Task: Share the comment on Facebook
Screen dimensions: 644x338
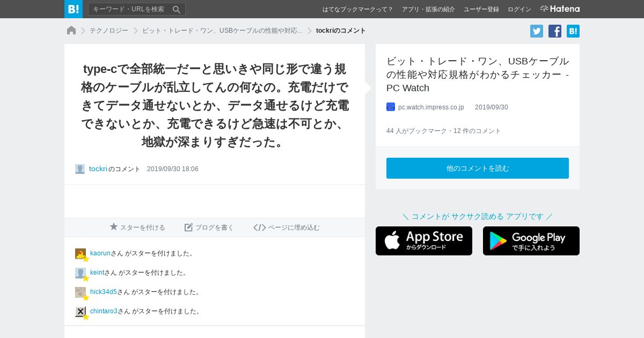Action: click(555, 31)
